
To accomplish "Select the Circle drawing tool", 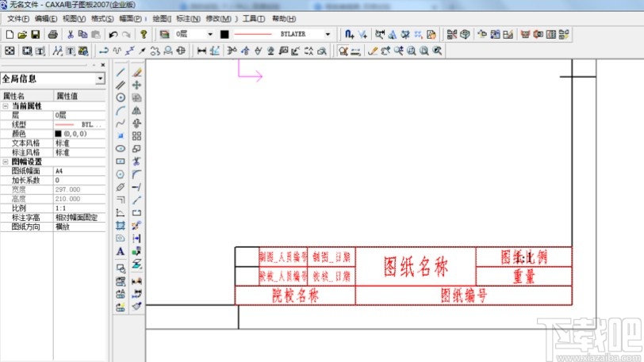I will 121,97.
